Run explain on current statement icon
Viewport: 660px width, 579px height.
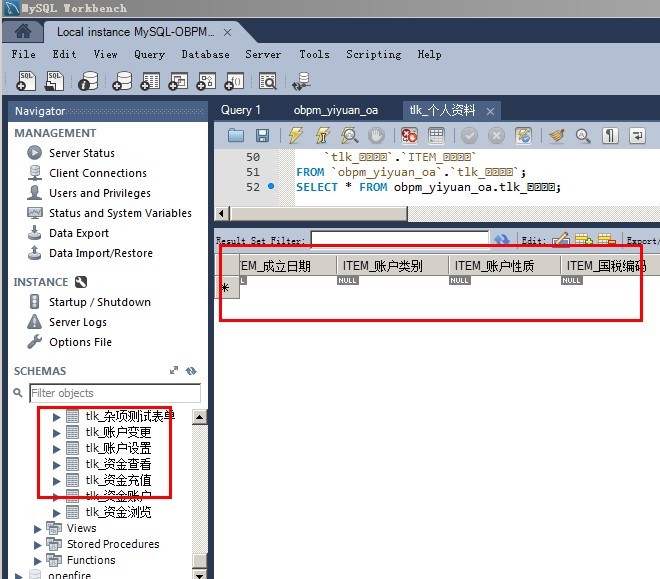point(349,135)
